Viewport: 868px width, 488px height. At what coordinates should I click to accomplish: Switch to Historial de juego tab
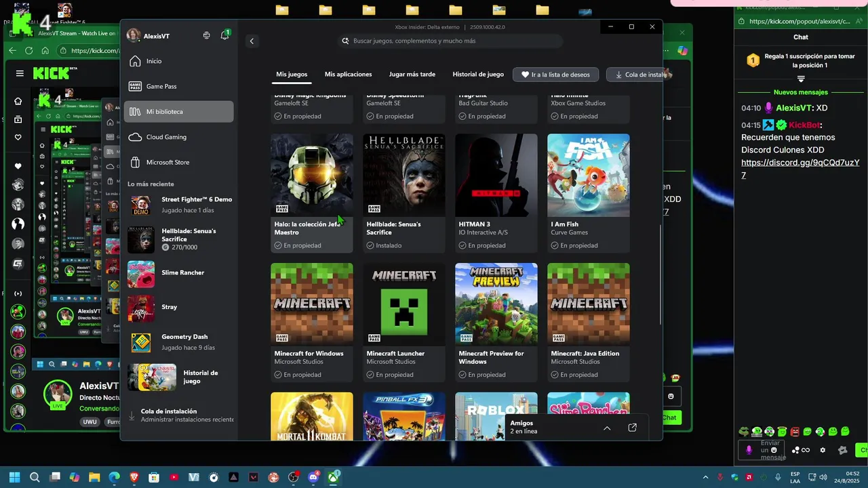point(478,75)
